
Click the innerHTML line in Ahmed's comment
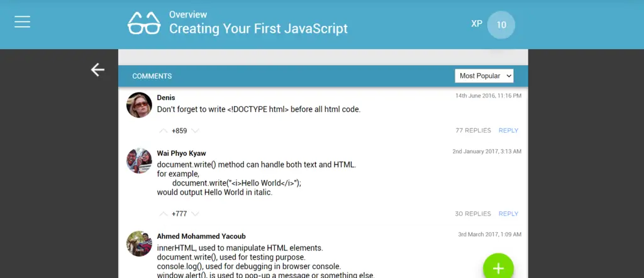(240, 248)
